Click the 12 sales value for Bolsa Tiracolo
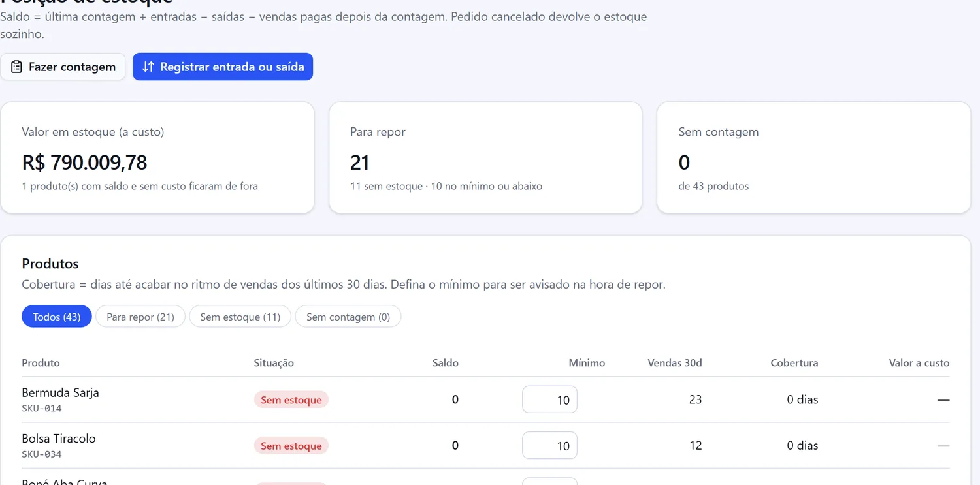The image size is (980, 485). 695,446
